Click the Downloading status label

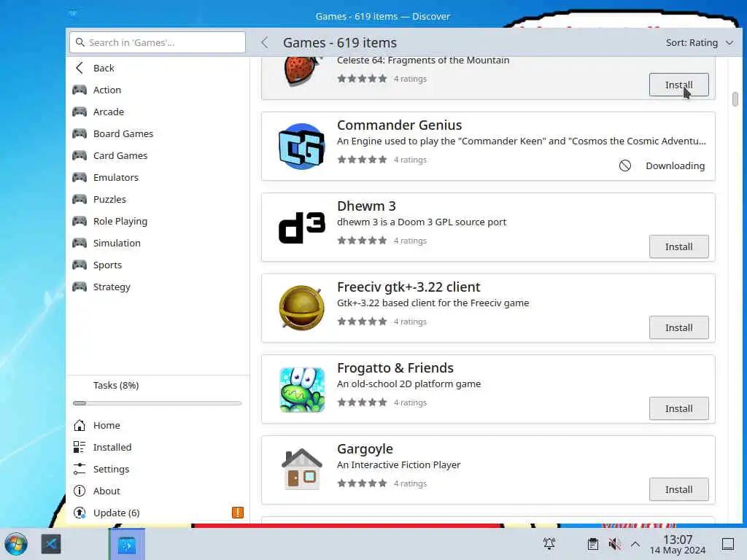coord(675,166)
